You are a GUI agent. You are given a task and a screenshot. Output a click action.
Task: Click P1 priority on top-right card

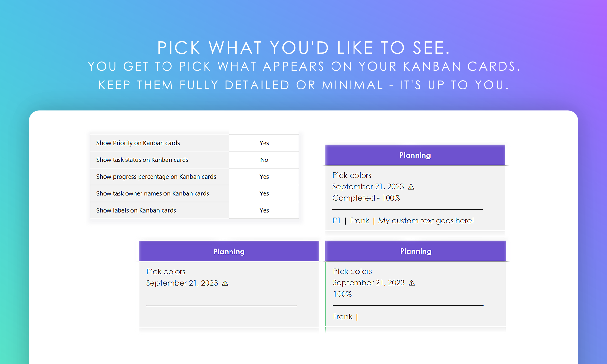(336, 221)
